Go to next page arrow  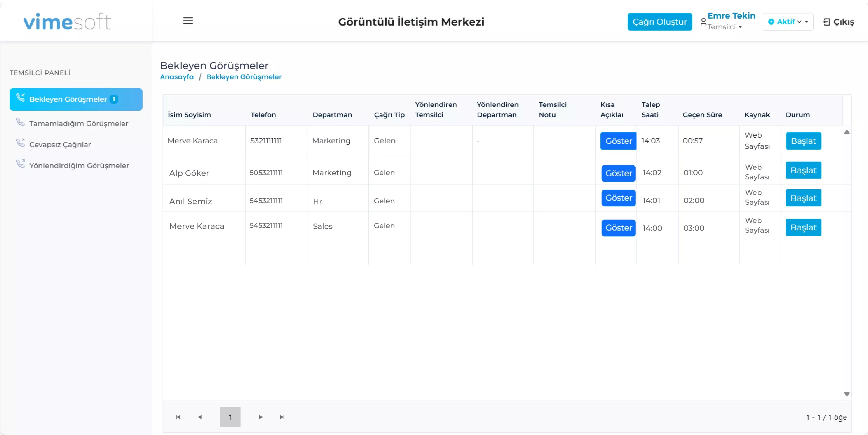pyautogui.click(x=260, y=417)
